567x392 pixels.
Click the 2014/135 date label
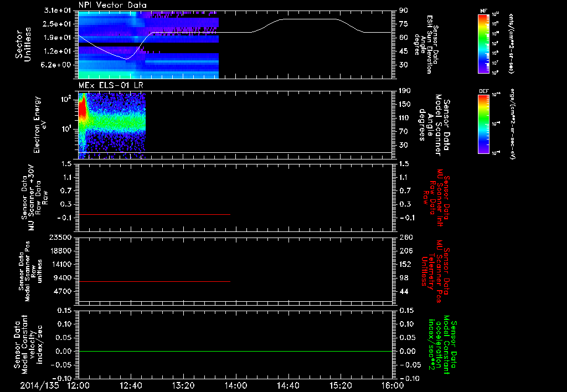(39, 385)
